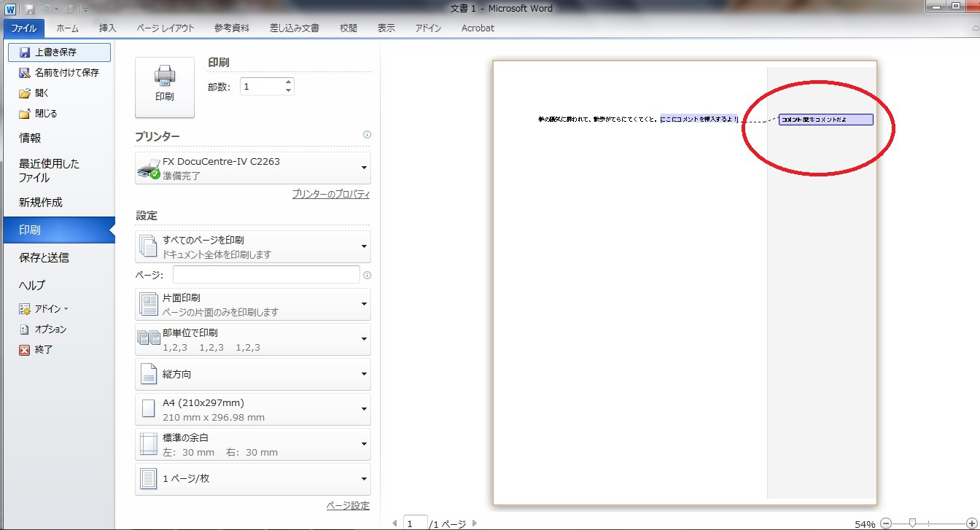Zoom in with plus button
Screen dimensions: 980x530
971,523
